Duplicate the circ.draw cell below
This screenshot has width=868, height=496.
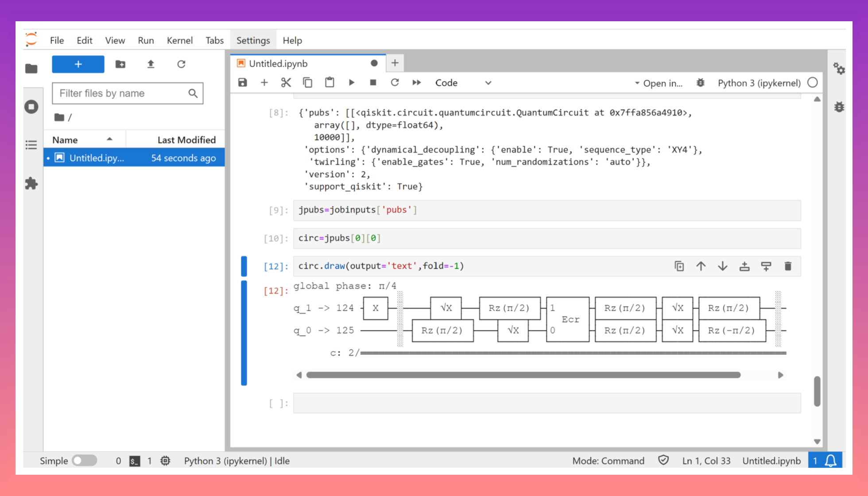[679, 266]
